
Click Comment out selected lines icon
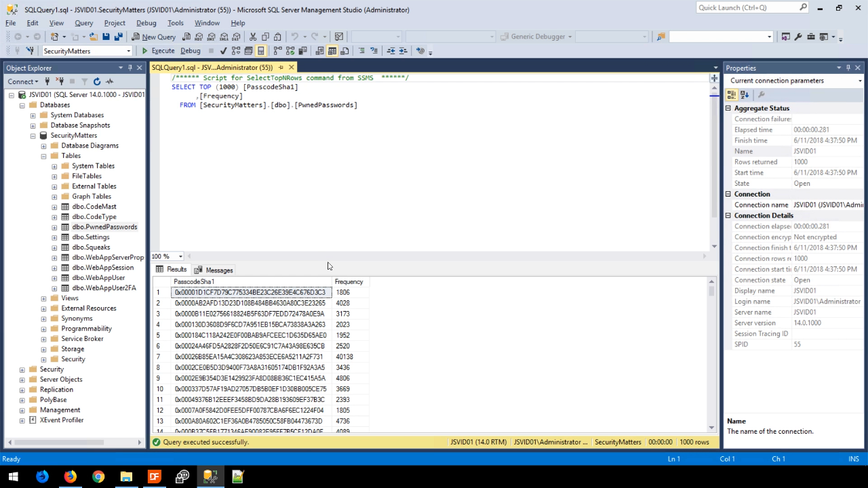pyautogui.click(x=361, y=51)
